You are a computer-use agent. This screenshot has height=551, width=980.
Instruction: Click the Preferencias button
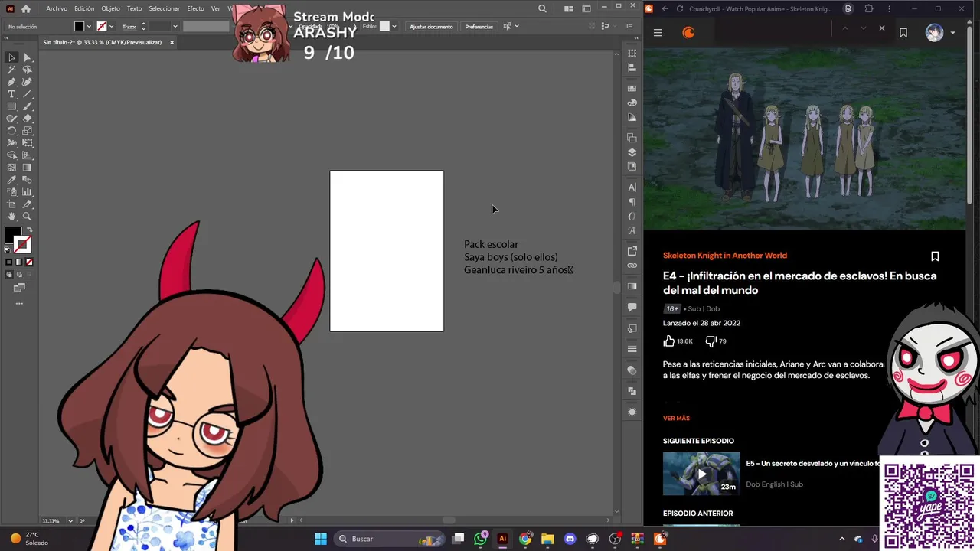coord(479,27)
